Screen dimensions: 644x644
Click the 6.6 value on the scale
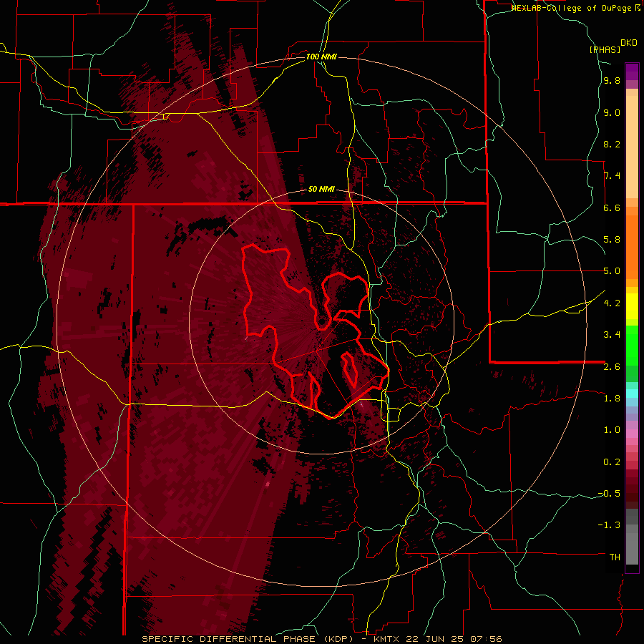click(612, 208)
